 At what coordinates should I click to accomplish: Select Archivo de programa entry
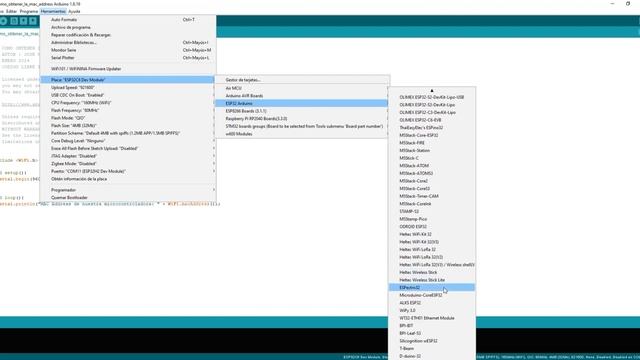pyautogui.click(x=127, y=27)
